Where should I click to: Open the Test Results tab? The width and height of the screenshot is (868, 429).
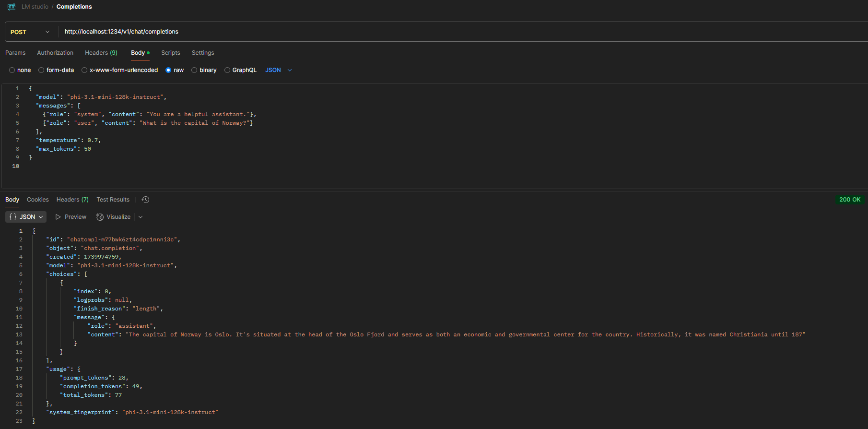coord(113,200)
